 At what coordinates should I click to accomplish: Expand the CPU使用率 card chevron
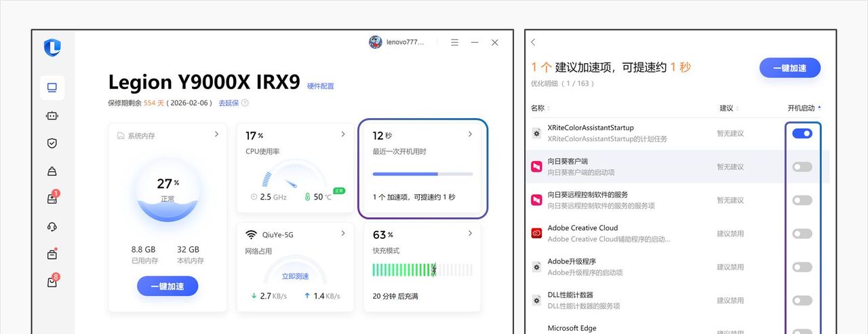pyautogui.click(x=344, y=134)
